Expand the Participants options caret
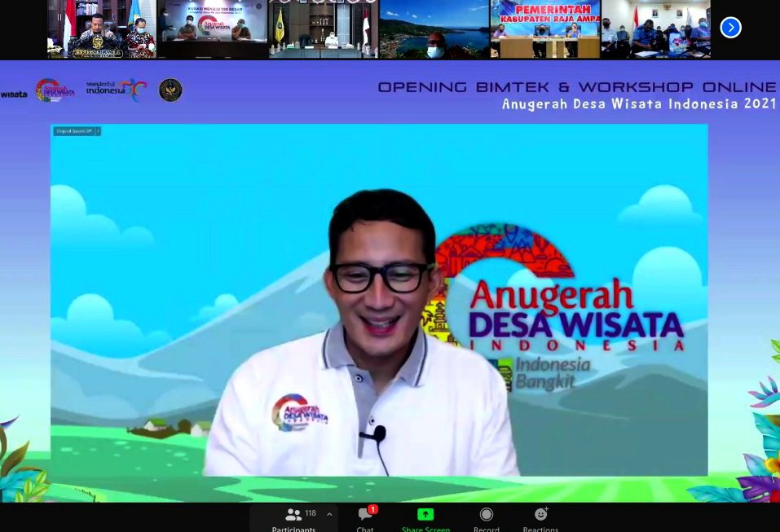 329,514
